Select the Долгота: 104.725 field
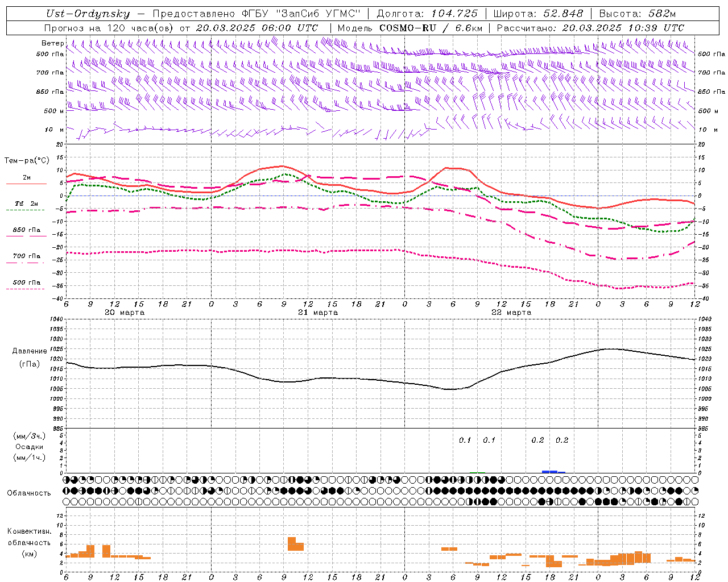Screen dimensions: 728x582 [427, 14]
